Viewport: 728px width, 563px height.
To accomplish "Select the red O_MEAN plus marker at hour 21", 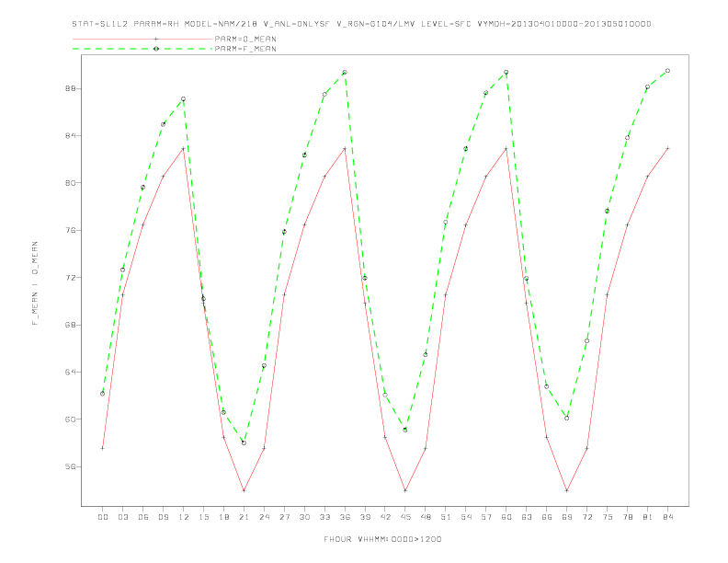I will click(x=244, y=490).
